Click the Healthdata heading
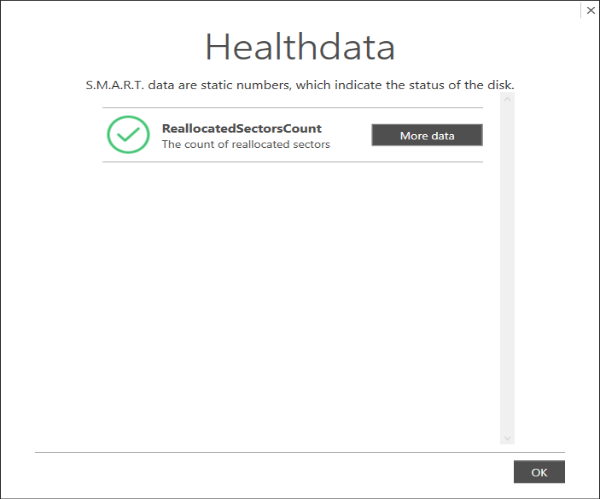 tap(300, 47)
